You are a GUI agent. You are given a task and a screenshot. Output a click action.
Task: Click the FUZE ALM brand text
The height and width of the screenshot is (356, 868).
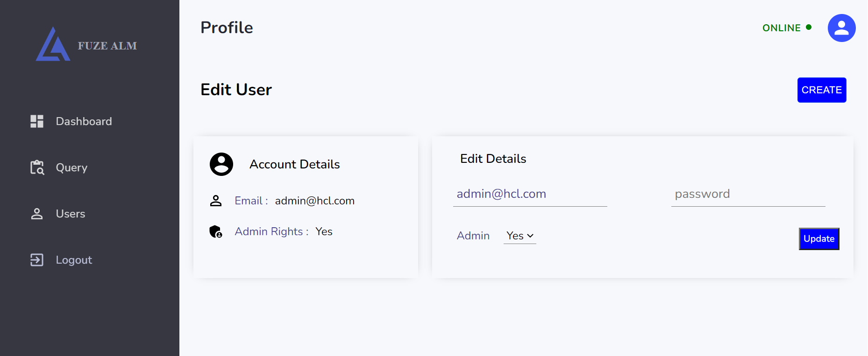pos(107,46)
